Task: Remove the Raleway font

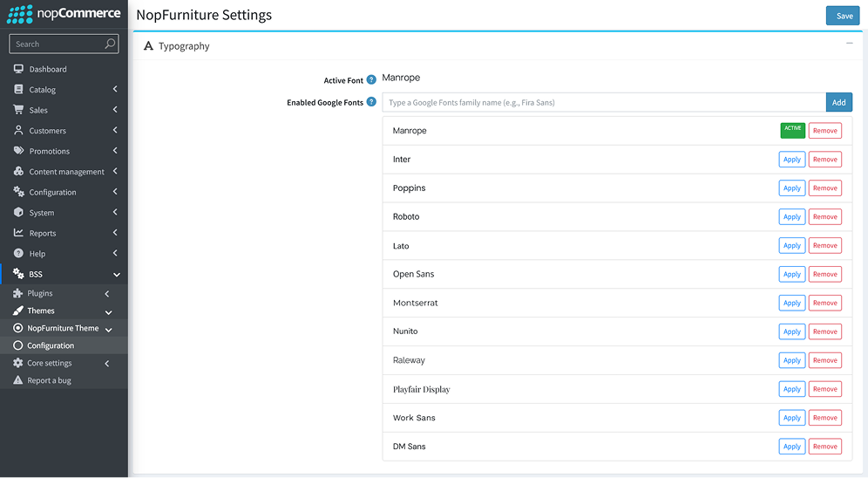Action: (824, 360)
